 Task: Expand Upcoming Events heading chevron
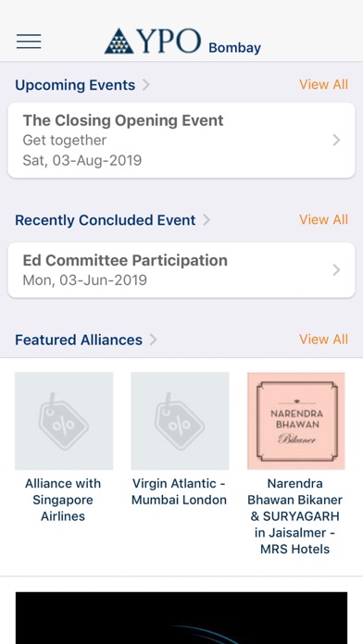tap(145, 84)
